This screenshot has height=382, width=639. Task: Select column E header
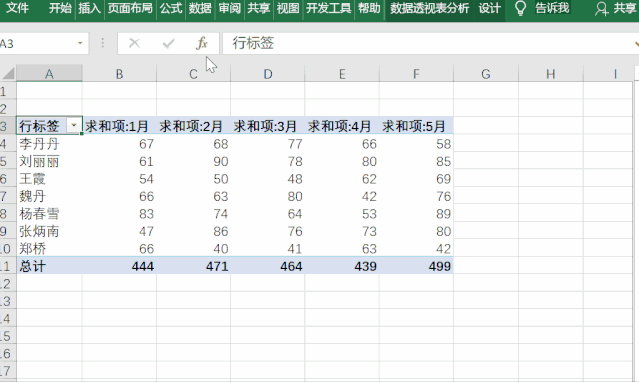[x=342, y=74]
